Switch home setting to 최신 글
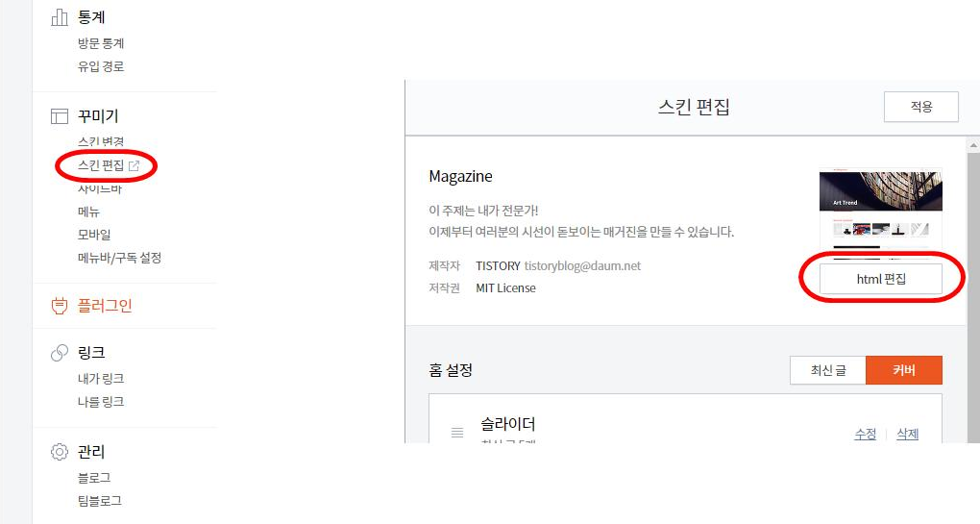This screenshot has height=524, width=980. click(828, 371)
